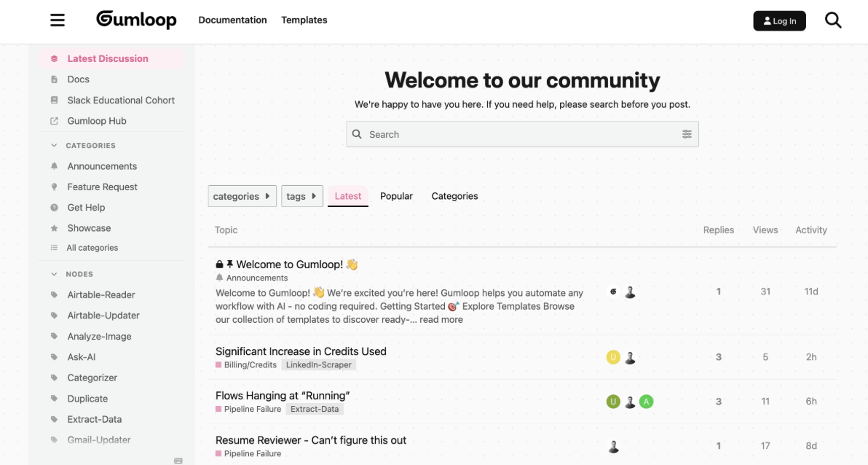
Task: Open Resume Reviewer - Can't figure this out
Action: [x=310, y=440]
